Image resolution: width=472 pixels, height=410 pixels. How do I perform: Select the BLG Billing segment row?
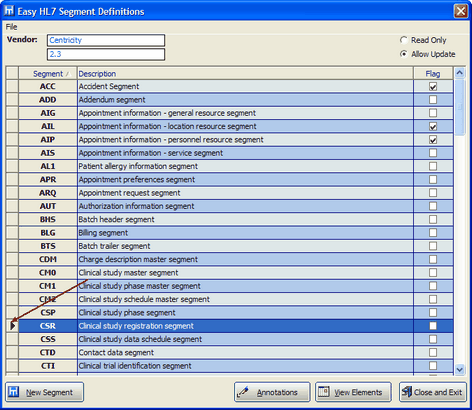229,233
